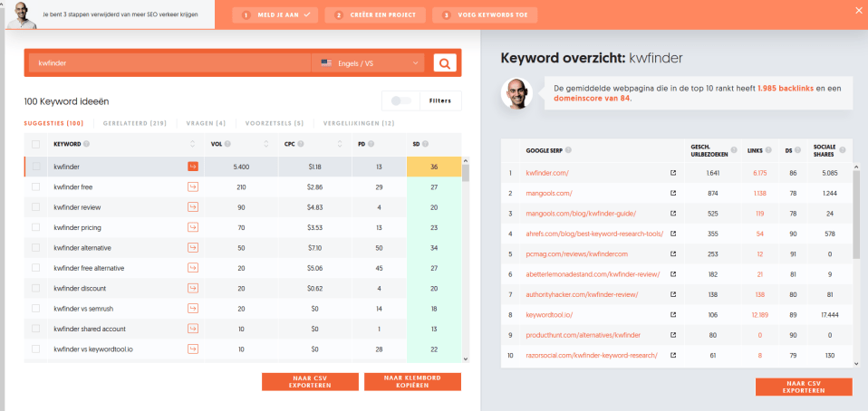This screenshot has width=868, height=411.
Task: Click the help icon next to GOOGLE SERP header
Action: pyautogui.click(x=568, y=150)
